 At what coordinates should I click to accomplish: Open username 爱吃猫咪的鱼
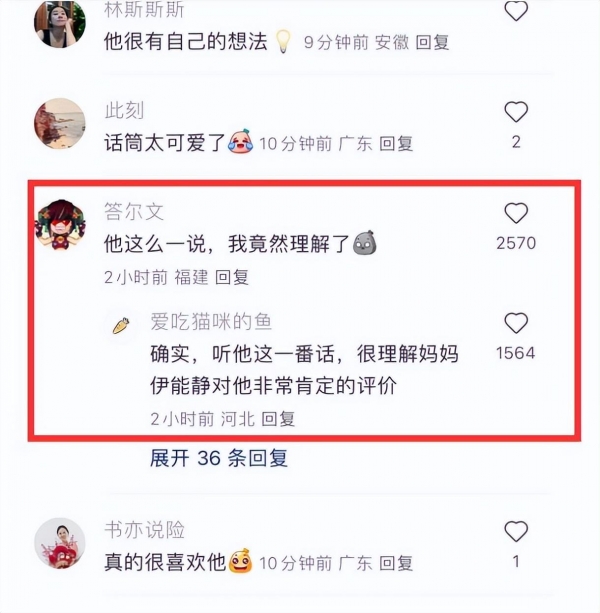(x=211, y=322)
